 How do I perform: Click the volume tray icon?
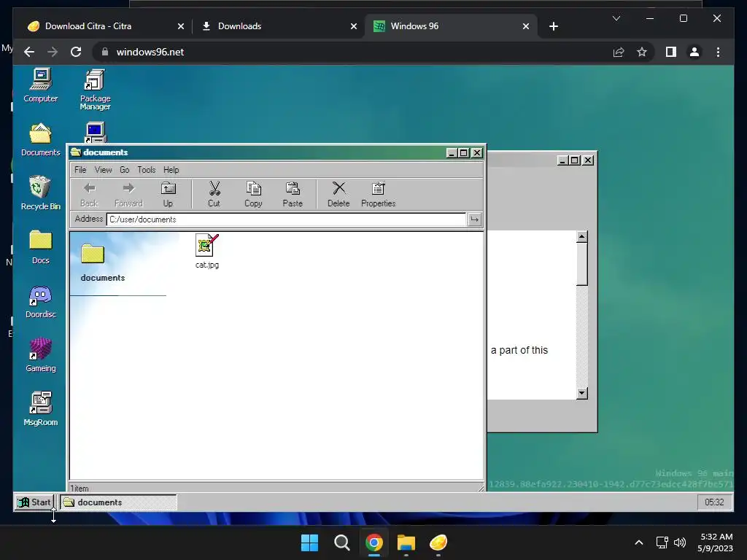click(680, 542)
